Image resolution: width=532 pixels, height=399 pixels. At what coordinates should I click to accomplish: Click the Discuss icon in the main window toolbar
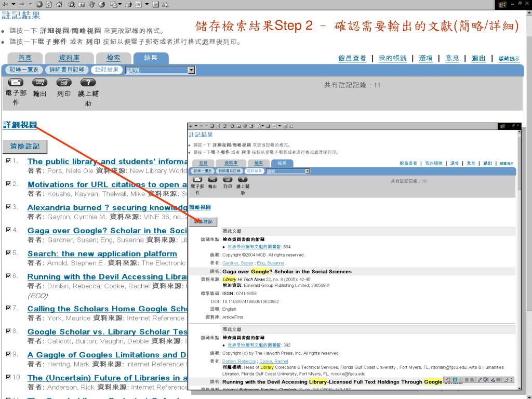[x=156, y=4]
